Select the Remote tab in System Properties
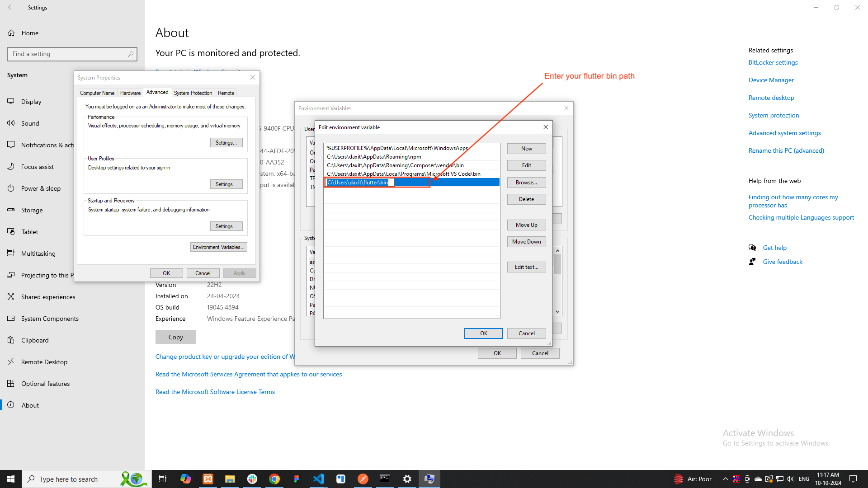The height and width of the screenshot is (488, 868). pyautogui.click(x=226, y=93)
